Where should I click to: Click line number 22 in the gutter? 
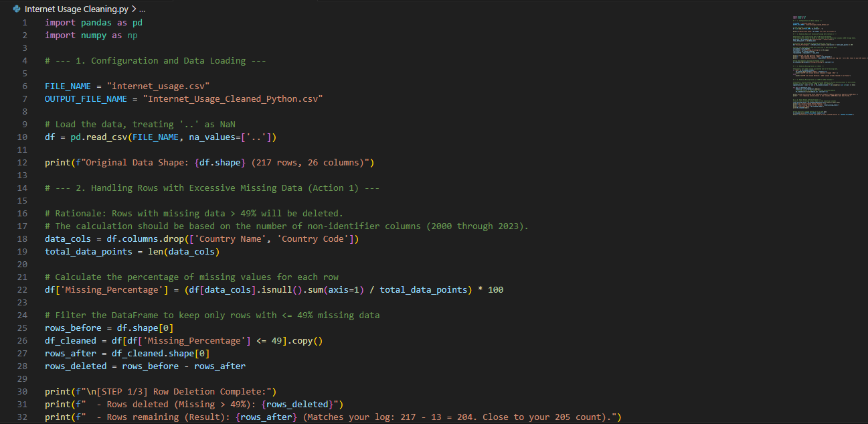(22, 289)
